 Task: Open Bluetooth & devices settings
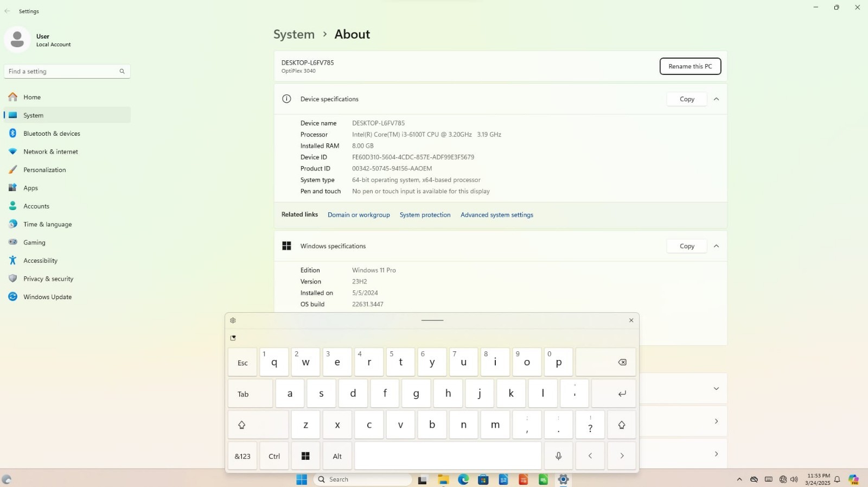67,134
